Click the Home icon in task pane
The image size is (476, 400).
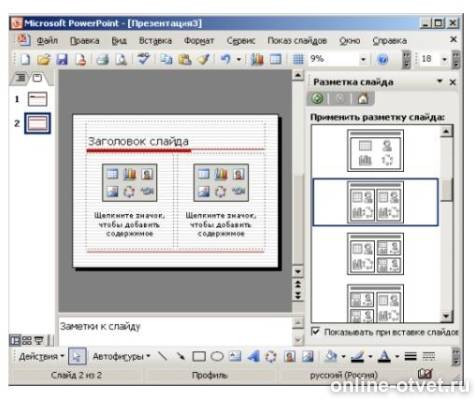pyautogui.click(x=362, y=99)
